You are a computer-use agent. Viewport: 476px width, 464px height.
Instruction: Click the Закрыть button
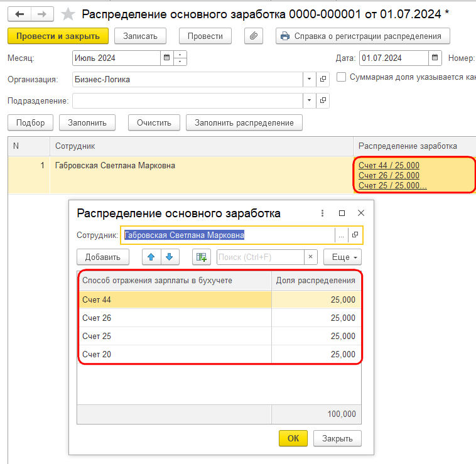[337, 438]
